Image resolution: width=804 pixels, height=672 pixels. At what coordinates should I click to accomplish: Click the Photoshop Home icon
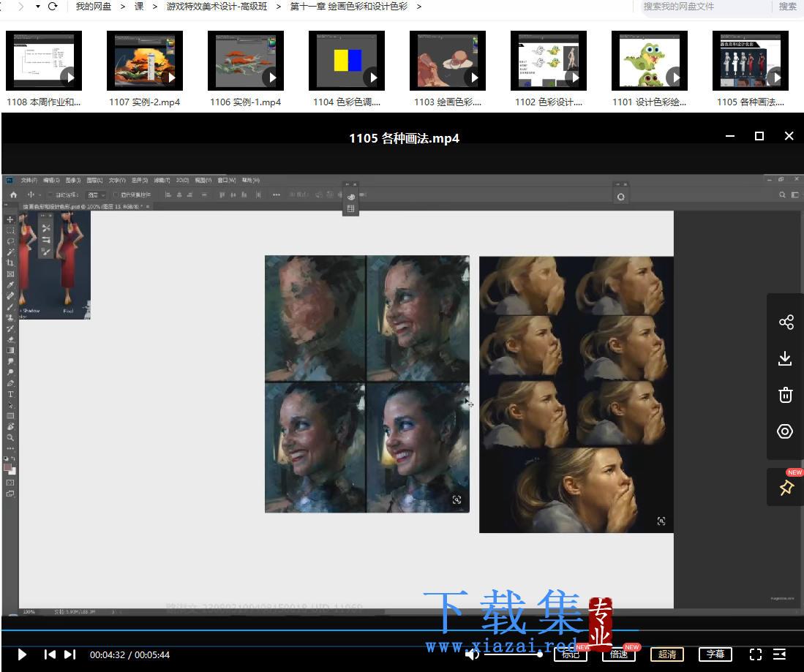pyautogui.click(x=13, y=195)
